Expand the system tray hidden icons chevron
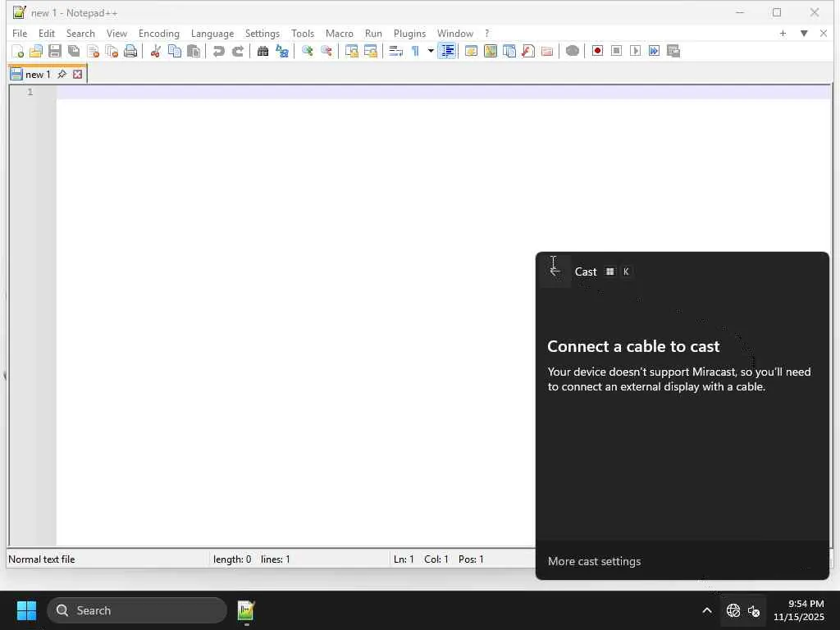The image size is (840, 630). [706, 610]
